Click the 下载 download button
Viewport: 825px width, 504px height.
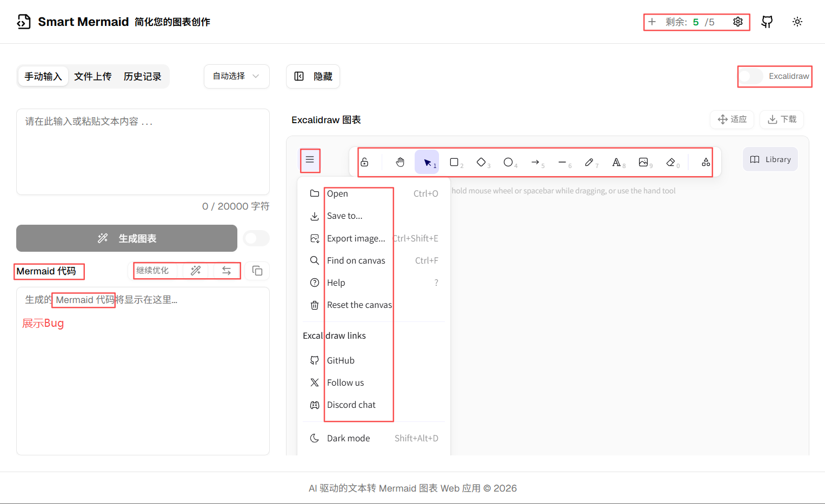click(782, 119)
